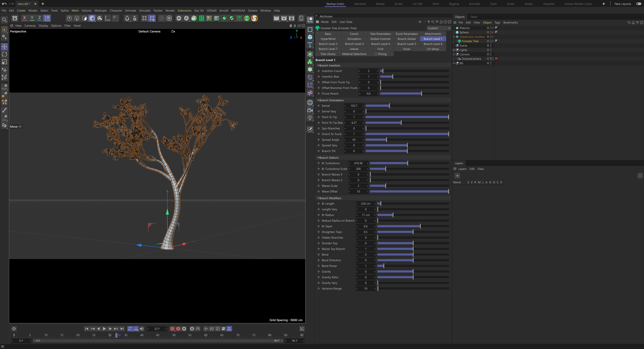Click the Light object icon

(x=310, y=118)
